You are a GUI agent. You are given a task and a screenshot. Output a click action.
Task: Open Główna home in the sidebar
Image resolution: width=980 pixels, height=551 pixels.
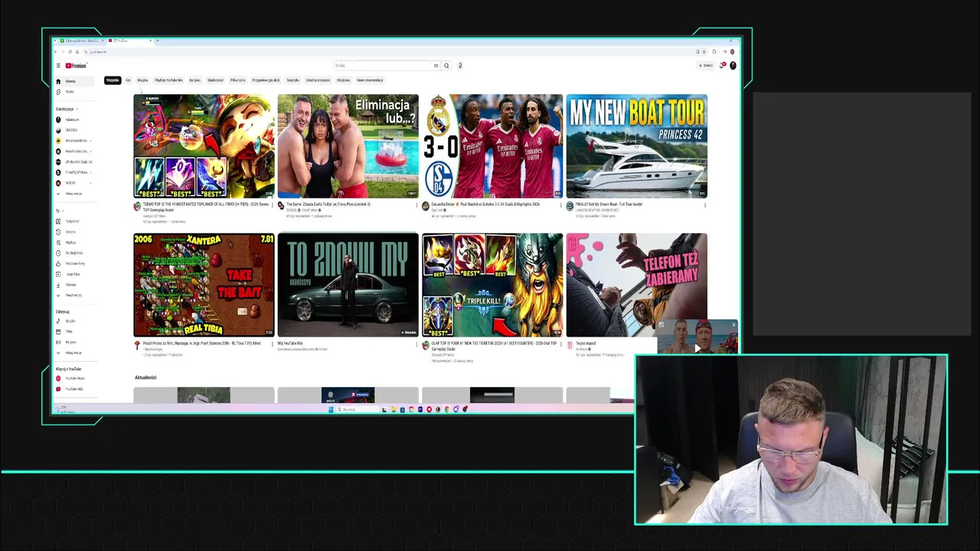[73, 81]
